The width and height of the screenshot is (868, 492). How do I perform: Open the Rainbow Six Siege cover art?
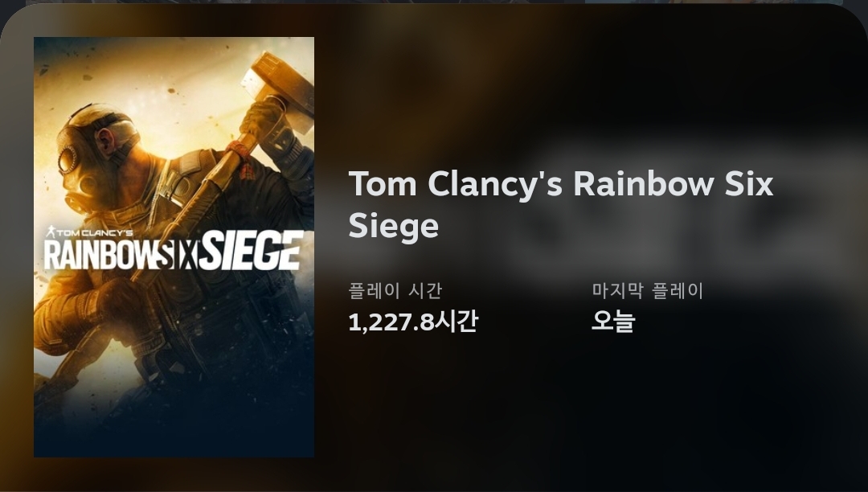point(174,247)
